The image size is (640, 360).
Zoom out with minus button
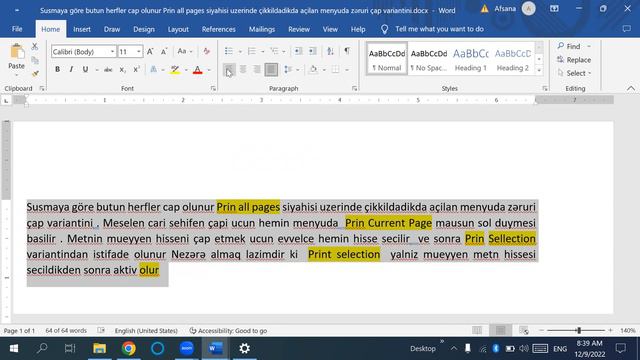[542, 330]
